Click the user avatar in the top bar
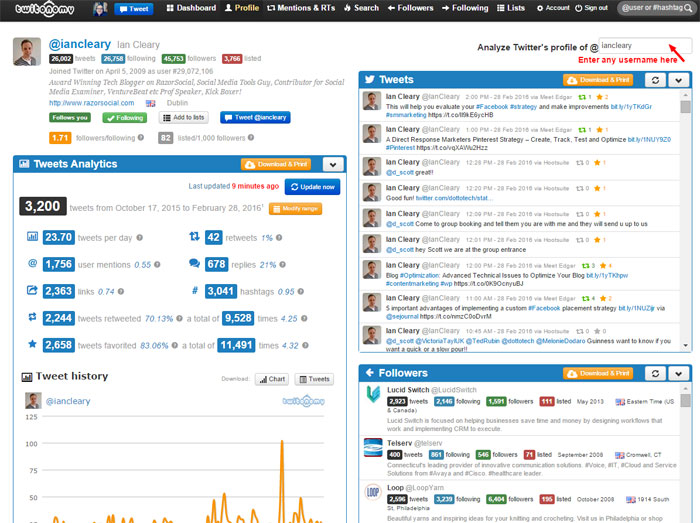 (x=100, y=8)
